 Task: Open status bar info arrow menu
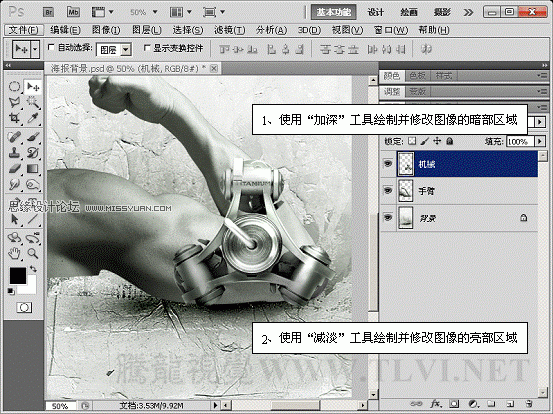coord(215,406)
